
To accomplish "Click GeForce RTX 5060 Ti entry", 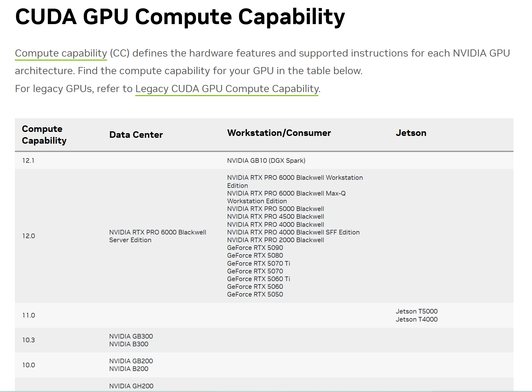I will tap(259, 279).
